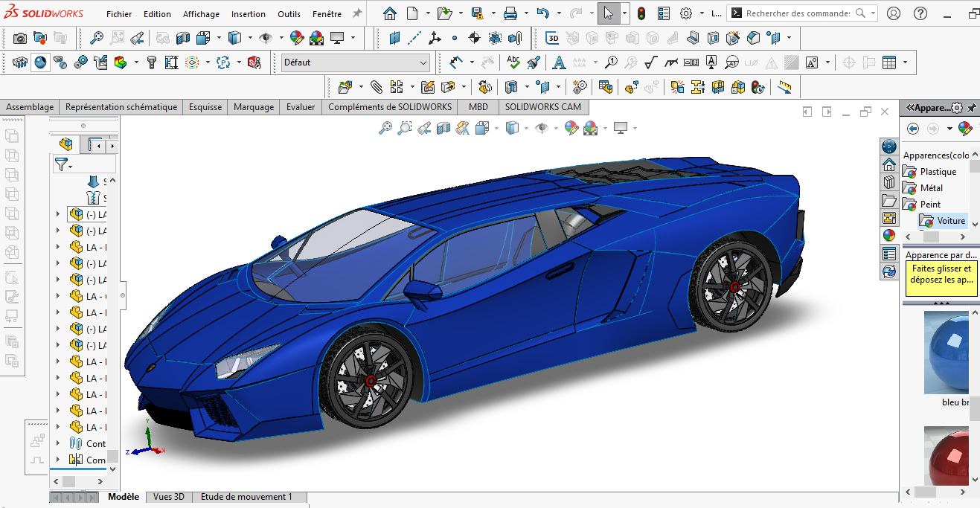This screenshot has width=980, height=508.
Task: Pin the main menu bar open
Action: coord(357,13)
